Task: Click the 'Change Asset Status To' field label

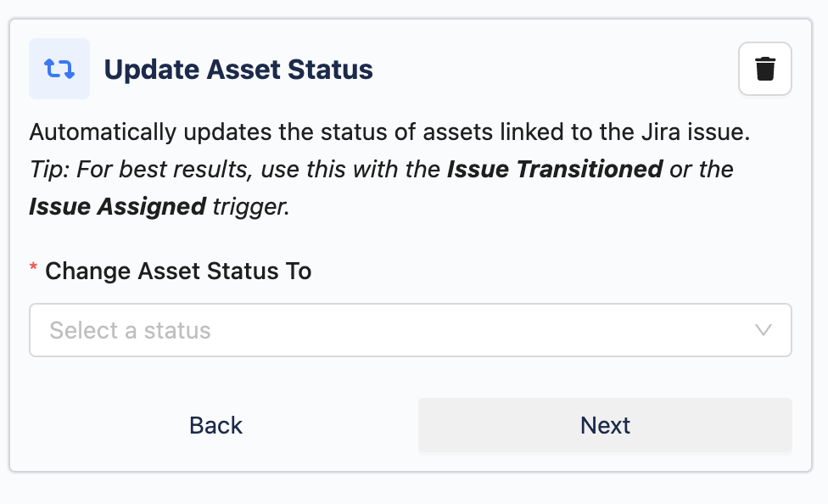Action: 178,272
